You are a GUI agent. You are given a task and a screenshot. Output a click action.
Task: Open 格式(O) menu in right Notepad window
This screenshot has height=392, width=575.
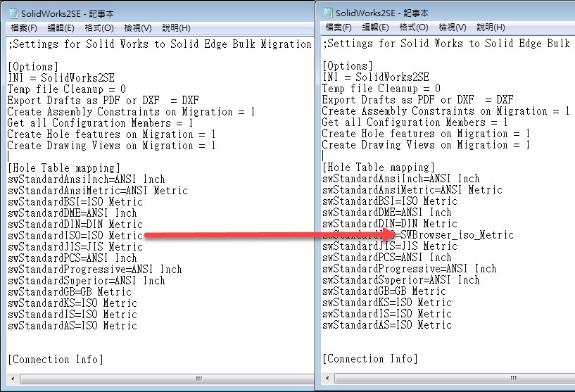click(x=414, y=27)
